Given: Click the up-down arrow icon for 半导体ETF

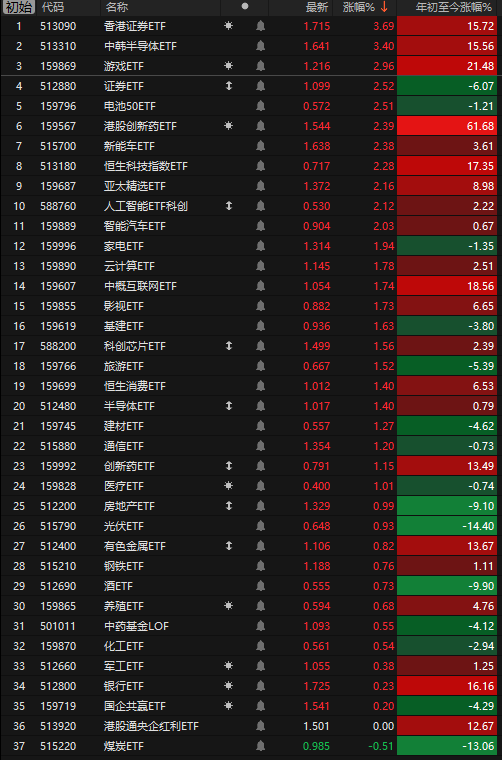Looking at the screenshot, I should 229,406.
